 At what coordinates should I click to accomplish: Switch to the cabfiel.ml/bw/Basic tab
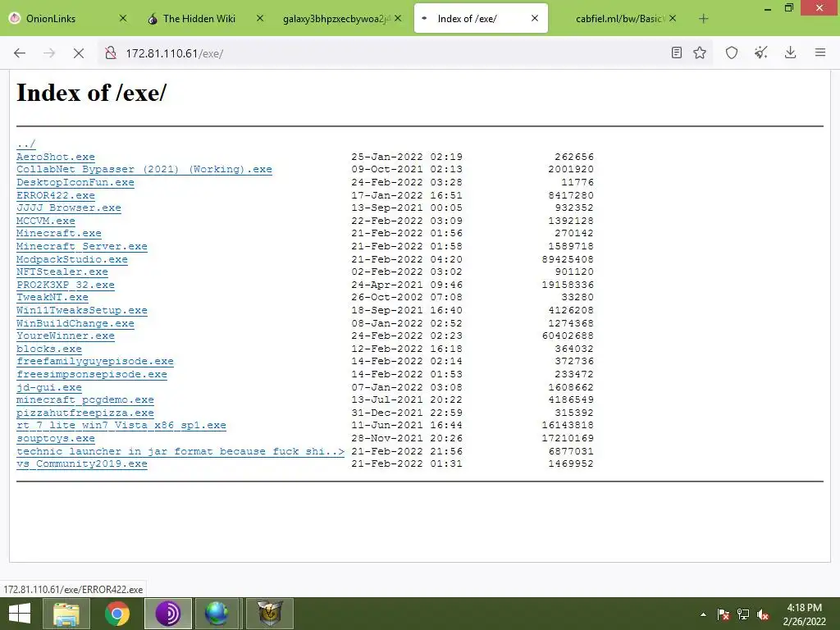click(x=619, y=18)
